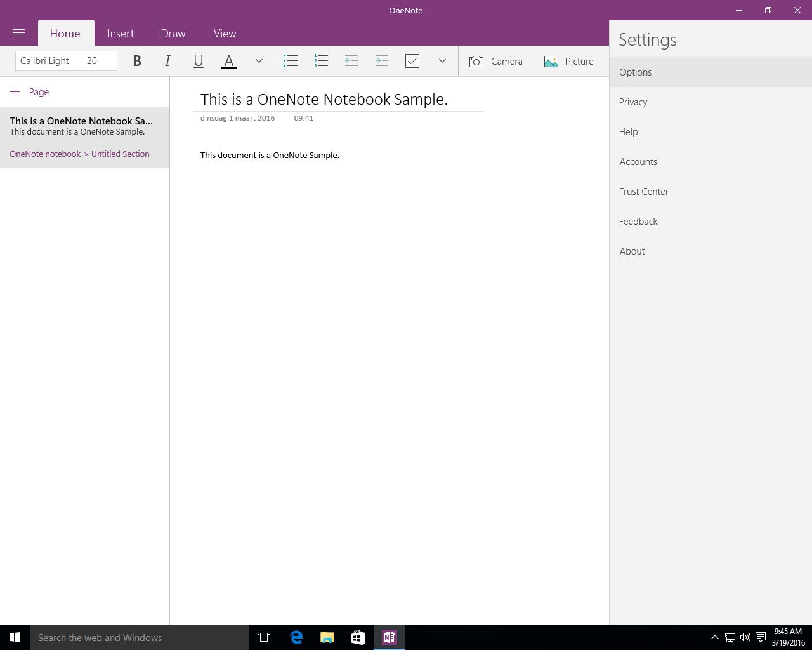
Task: Open the Untitled Section breadcrumb link
Action: tap(121, 154)
